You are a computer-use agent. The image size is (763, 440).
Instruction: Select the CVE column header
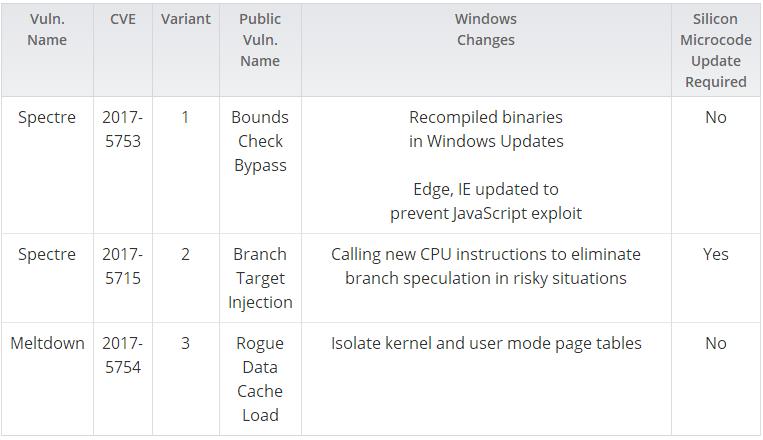122,19
